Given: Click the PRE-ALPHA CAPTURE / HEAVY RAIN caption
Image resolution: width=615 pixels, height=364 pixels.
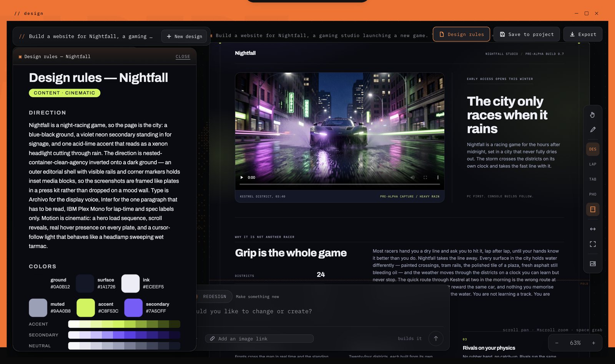Looking at the screenshot, I should [x=410, y=197].
